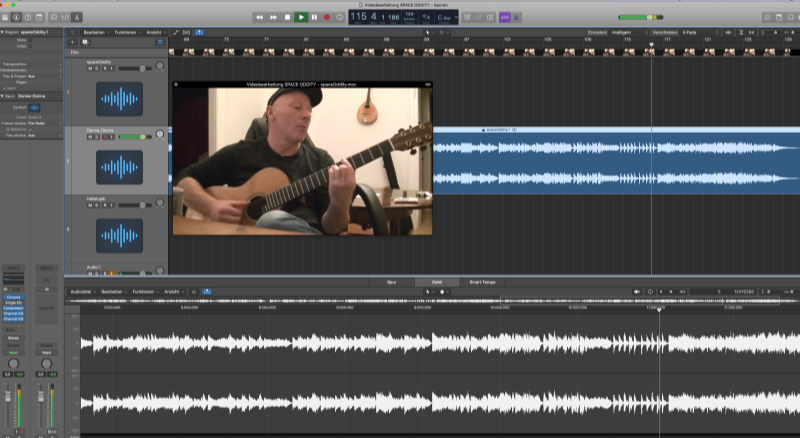Toggle automation view button in tracks toolbar
Viewport: 800px width, 438px height.
176,33
